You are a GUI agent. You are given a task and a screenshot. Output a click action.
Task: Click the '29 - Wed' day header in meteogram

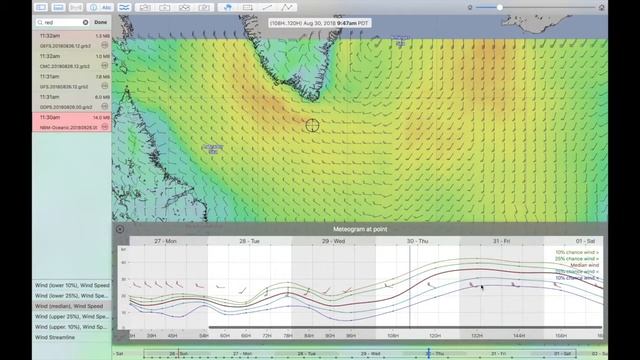pos(333,241)
